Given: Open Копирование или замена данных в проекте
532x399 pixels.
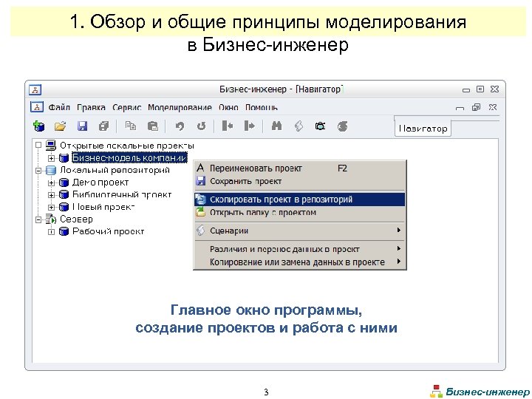Looking at the screenshot, I should point(299,262).
